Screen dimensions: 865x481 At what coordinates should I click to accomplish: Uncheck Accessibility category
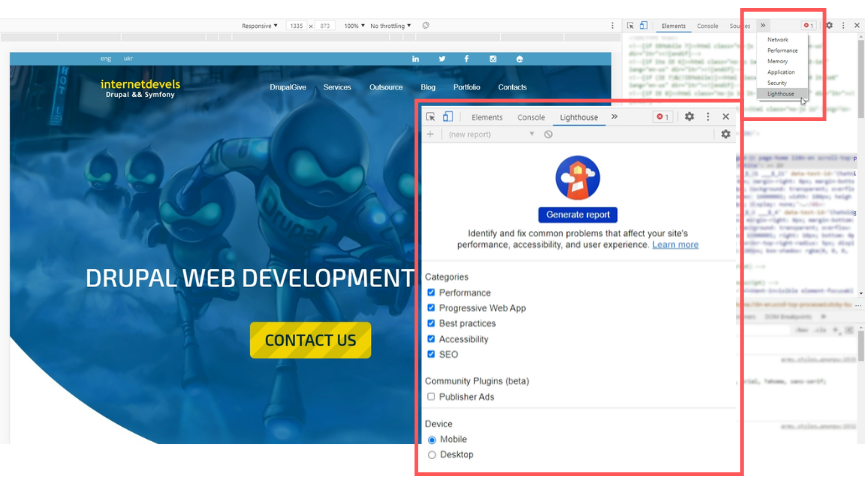pos(431,339)
